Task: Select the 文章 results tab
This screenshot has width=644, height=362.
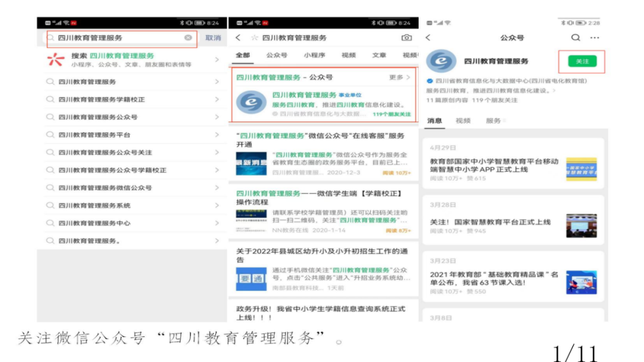Action: (379, 55)
